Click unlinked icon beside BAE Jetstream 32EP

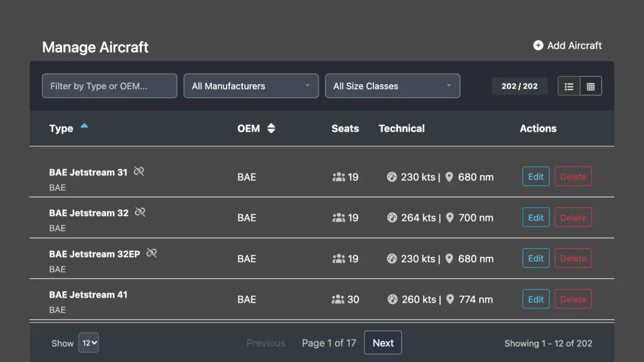[x=152, y=253]
